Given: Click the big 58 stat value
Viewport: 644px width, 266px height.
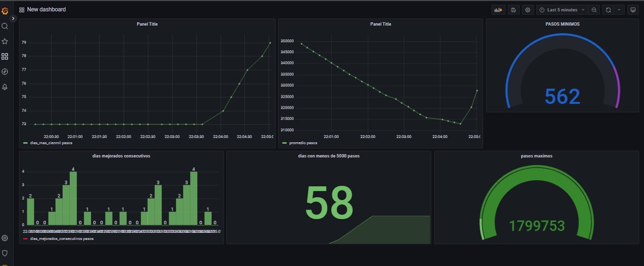Looking at the screenshot, I should [329, 202].
